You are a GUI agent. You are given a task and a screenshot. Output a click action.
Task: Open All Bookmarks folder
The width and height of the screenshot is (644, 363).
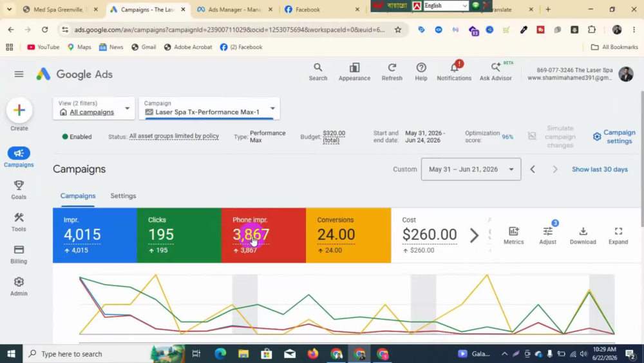point(614,47)
